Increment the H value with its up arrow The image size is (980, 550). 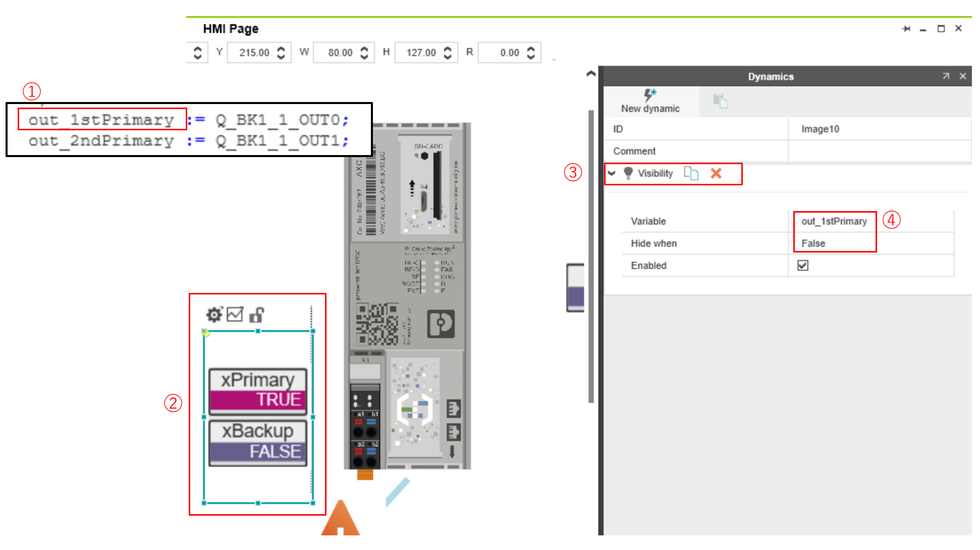pyautogui.click(x=447, y=48)
